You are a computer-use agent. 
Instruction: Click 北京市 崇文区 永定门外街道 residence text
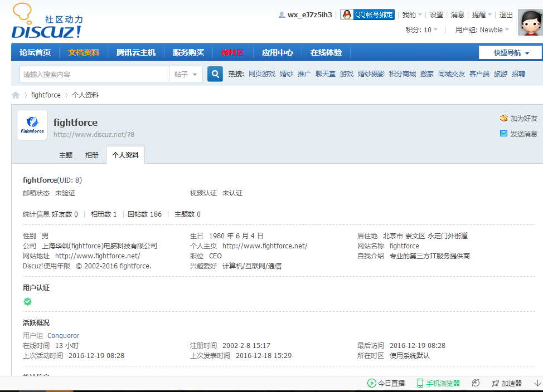point(425,236)
